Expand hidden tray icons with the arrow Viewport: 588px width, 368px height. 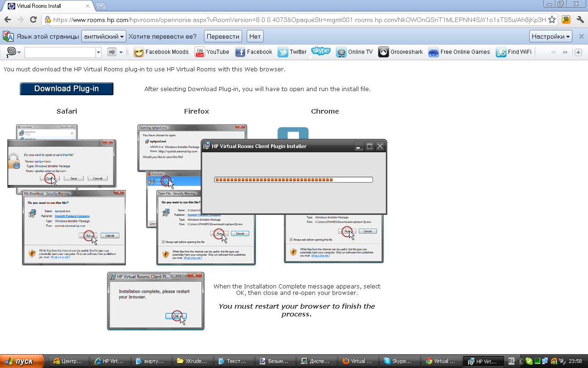pyautogui.click(x=521, y=361)
